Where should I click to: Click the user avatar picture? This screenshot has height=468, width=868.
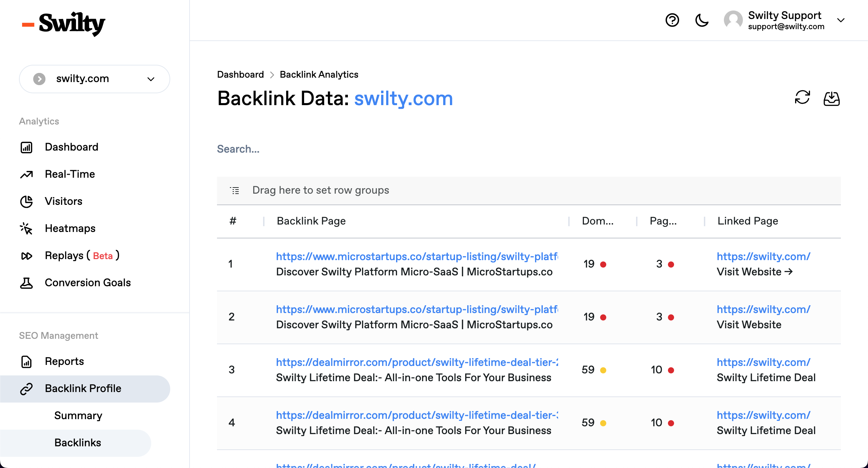pos(733,20)
